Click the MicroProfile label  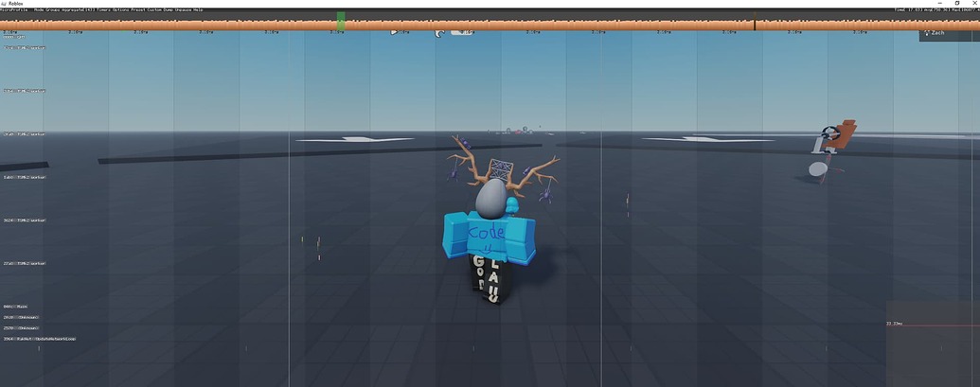pos(13,10)
